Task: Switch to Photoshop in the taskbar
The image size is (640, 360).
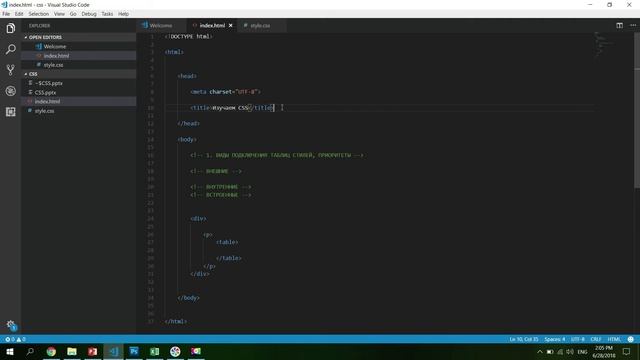Action: coord(134,351)
